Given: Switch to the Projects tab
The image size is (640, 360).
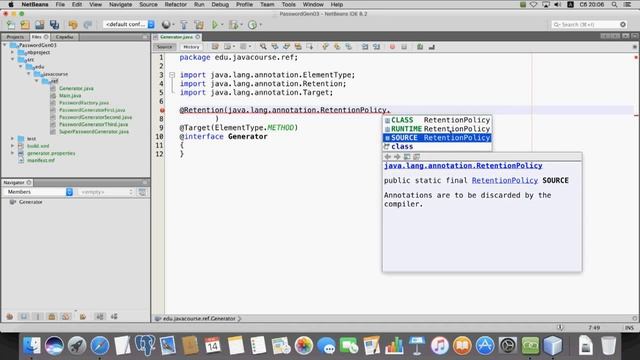Looking at the screenshot, I should 15,37.
